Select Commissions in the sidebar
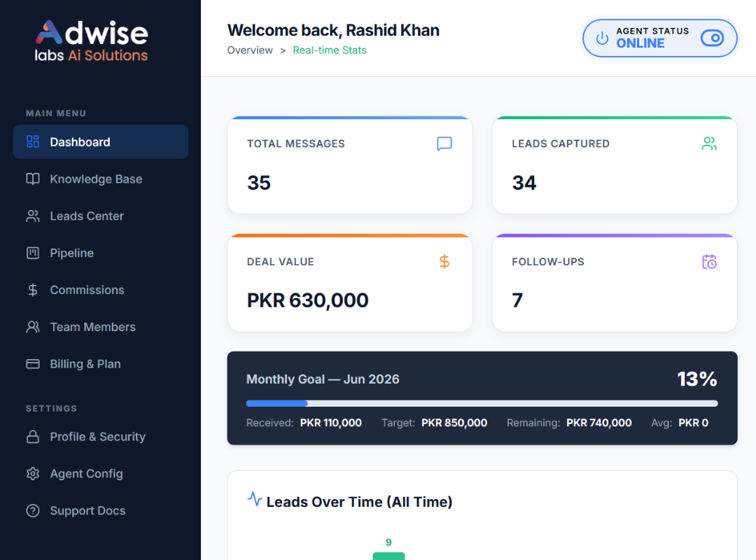The width and height of the screenshot is (756, 560). [x=101, y=290]
